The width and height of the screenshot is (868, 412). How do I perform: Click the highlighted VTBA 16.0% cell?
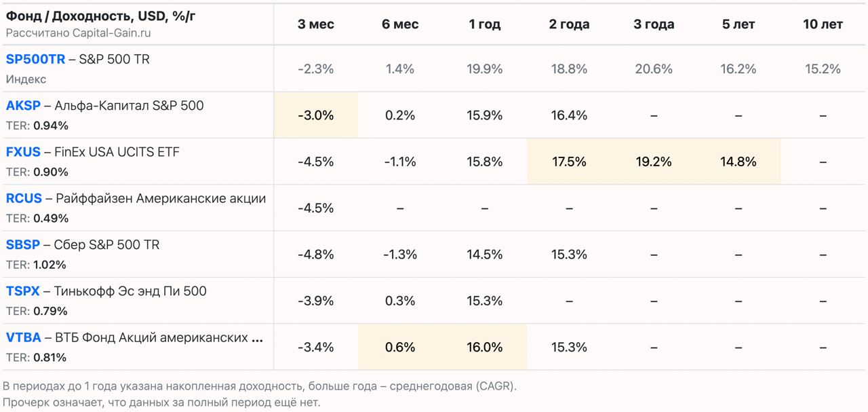[485, 347]
